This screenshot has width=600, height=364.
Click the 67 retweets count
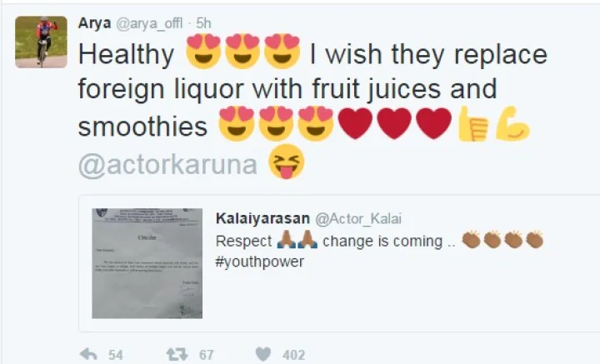pyautogui.click(x=207, y=355)
